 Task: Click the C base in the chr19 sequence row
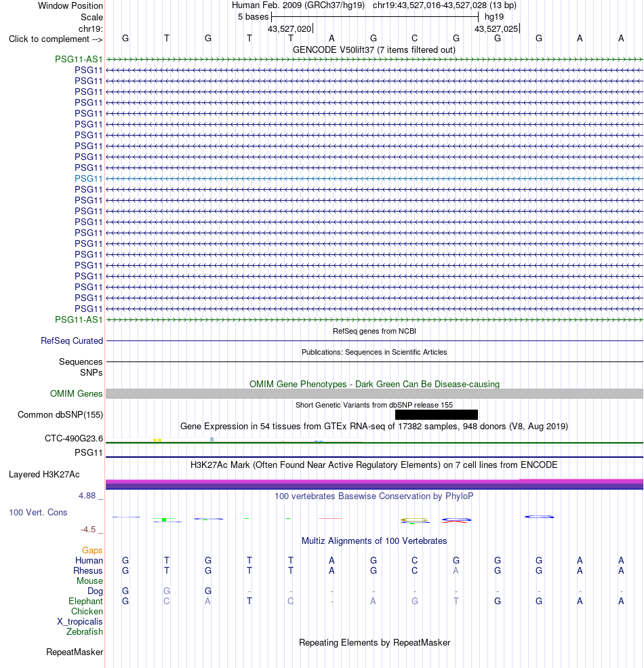414,39
